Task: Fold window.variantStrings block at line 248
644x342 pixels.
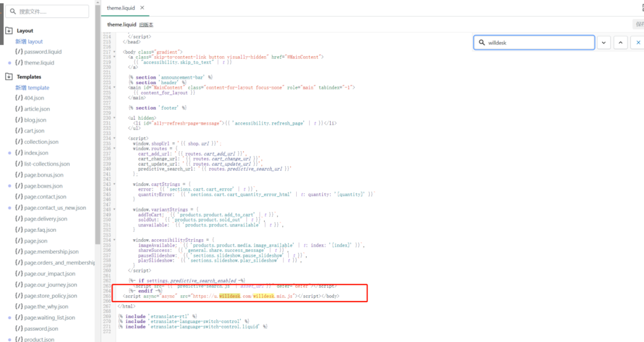Action: pos(114,209)
